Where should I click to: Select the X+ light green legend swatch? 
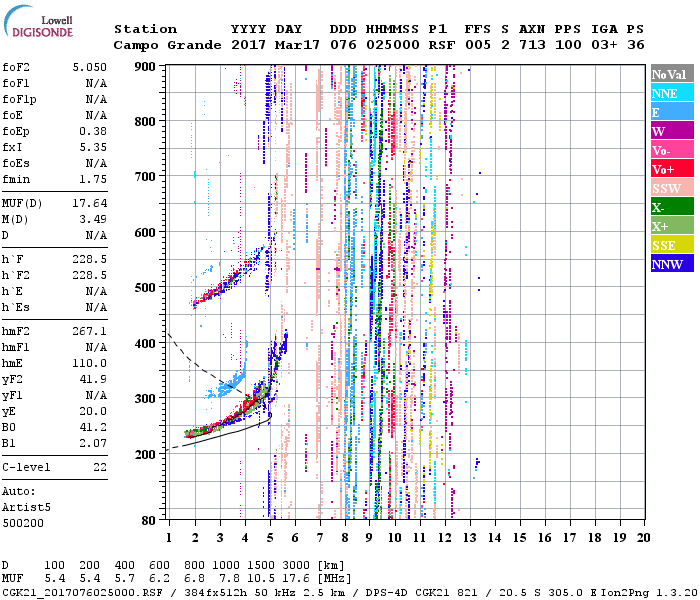[x=672, y=225]
